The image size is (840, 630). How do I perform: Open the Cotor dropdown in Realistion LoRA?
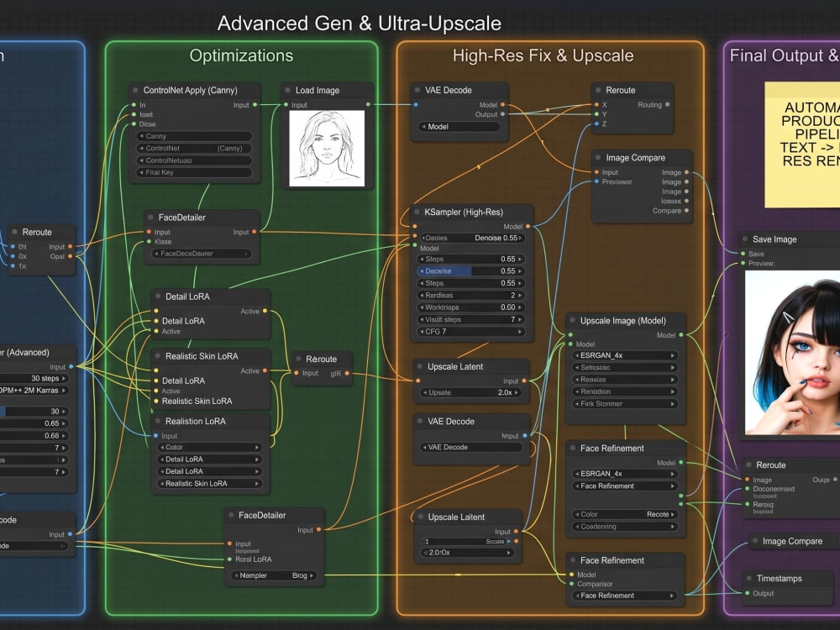click(x=209, y=448)
